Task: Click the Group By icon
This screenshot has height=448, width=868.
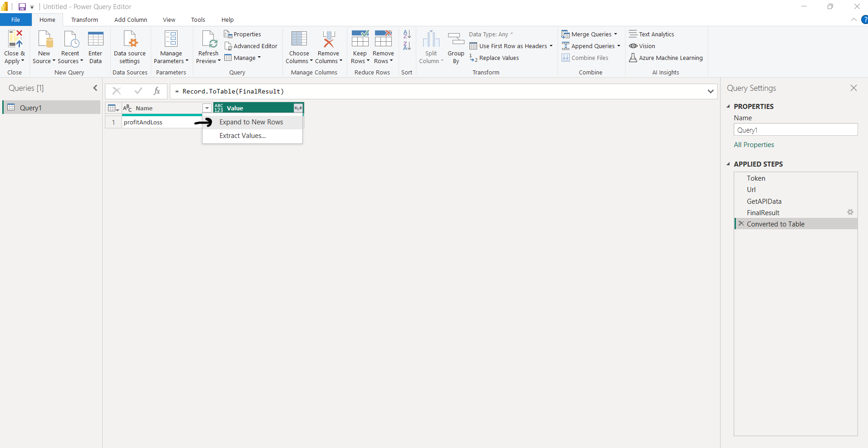Action: pos(456,39)
